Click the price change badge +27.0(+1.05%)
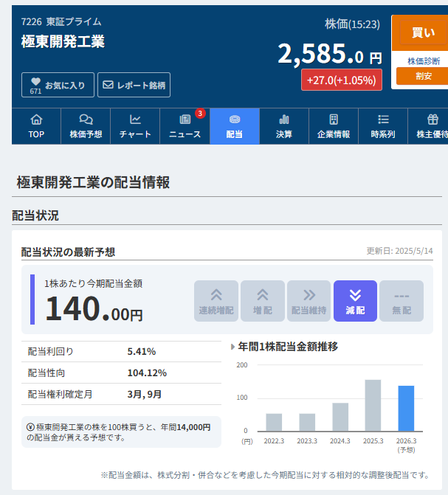448x495 pixels. pos(342,80)
